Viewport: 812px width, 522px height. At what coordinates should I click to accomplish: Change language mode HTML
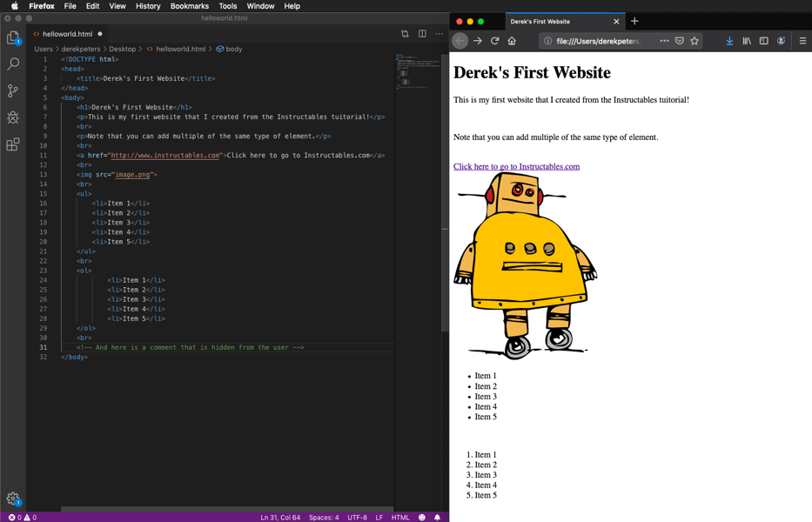tap(400, 518)
